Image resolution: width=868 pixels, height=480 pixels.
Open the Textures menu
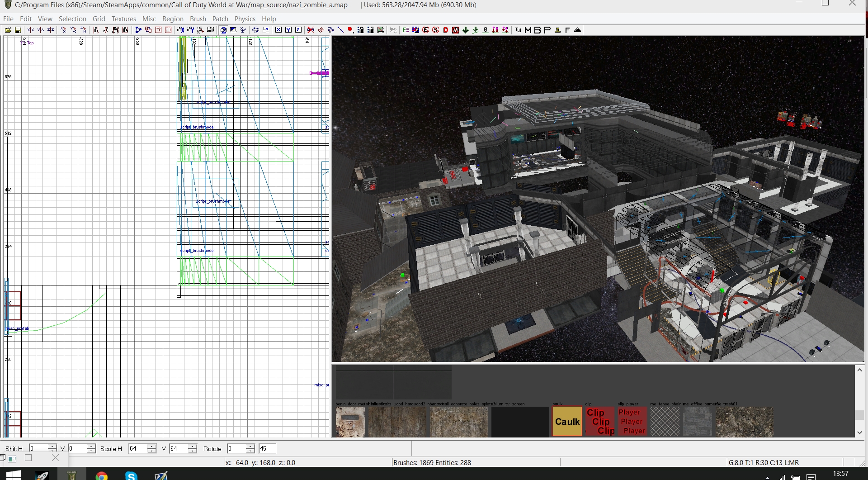(x=124, y=19)
